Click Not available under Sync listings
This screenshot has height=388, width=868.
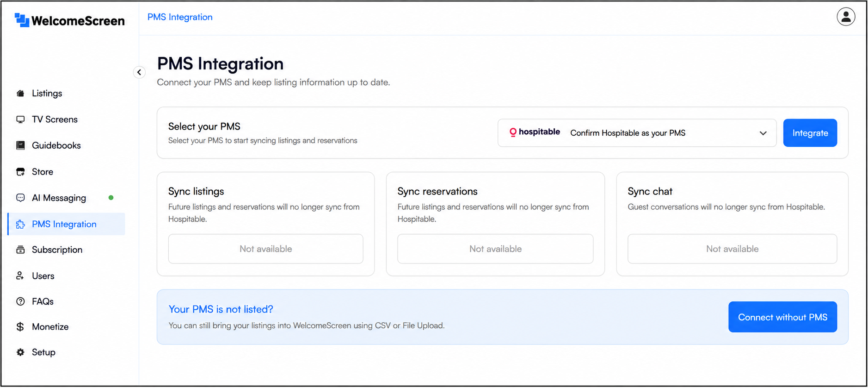265,249
